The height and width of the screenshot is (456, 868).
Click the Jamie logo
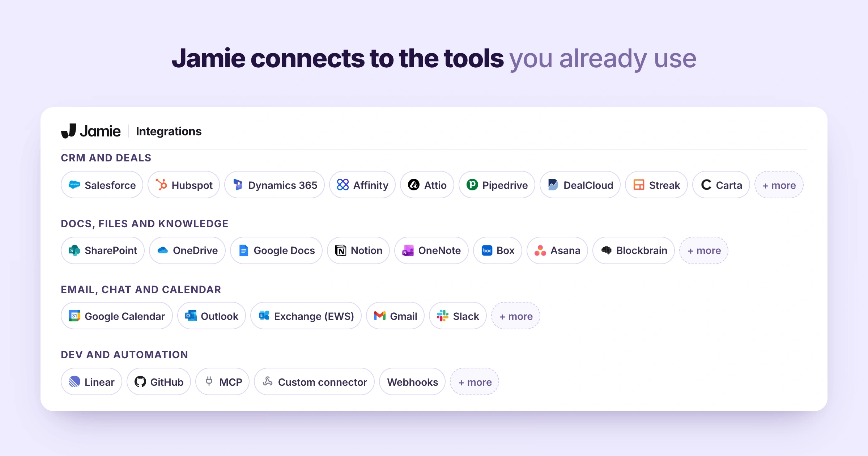pyautogui.click(x=91, y=131)
